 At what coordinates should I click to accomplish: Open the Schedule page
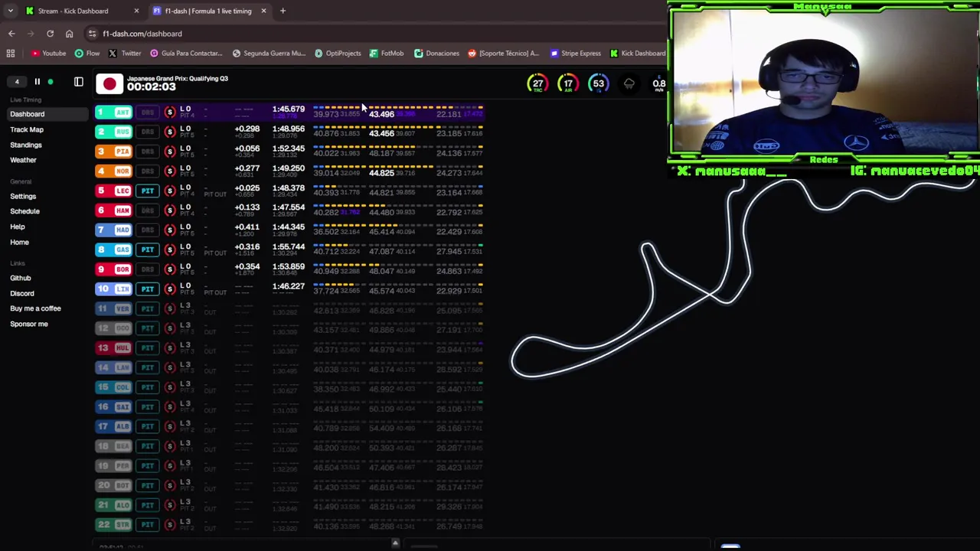[x=24, y=211]
